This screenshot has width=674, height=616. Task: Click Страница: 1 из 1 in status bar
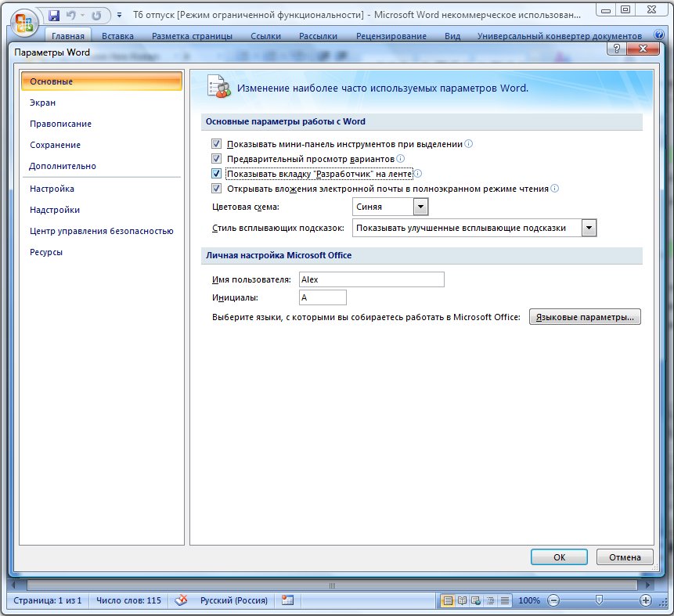[47, 600]
